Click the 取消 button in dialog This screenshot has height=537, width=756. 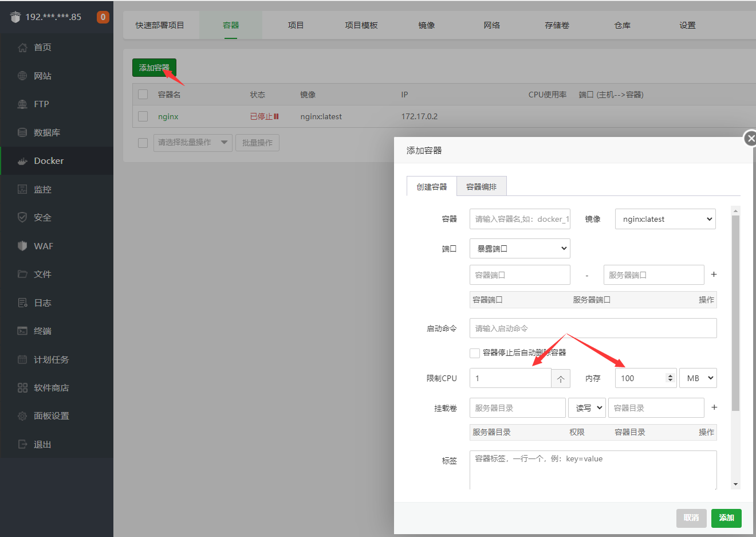(691, 518)
